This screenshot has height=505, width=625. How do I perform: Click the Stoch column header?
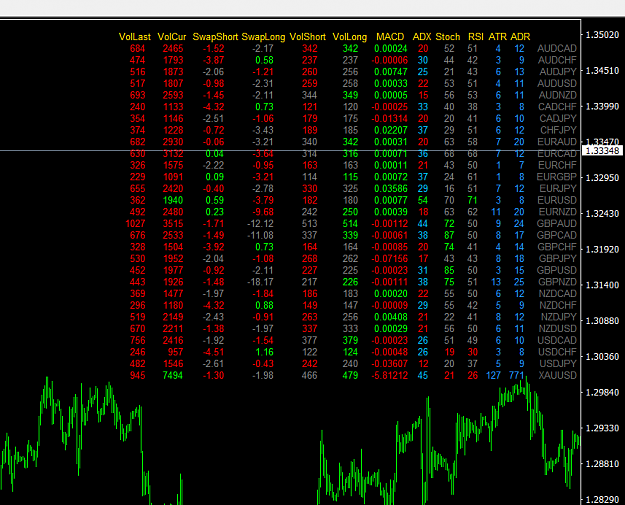click(448, 37)
